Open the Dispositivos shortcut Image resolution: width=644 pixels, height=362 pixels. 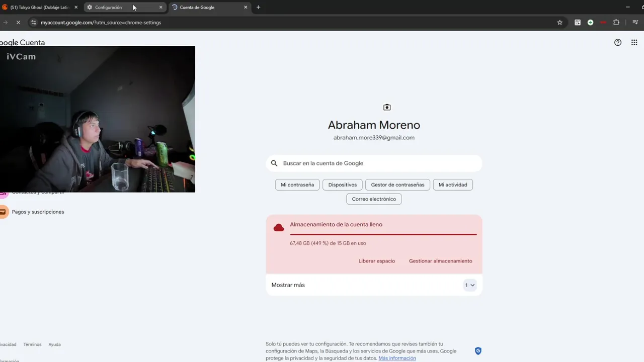343,185
